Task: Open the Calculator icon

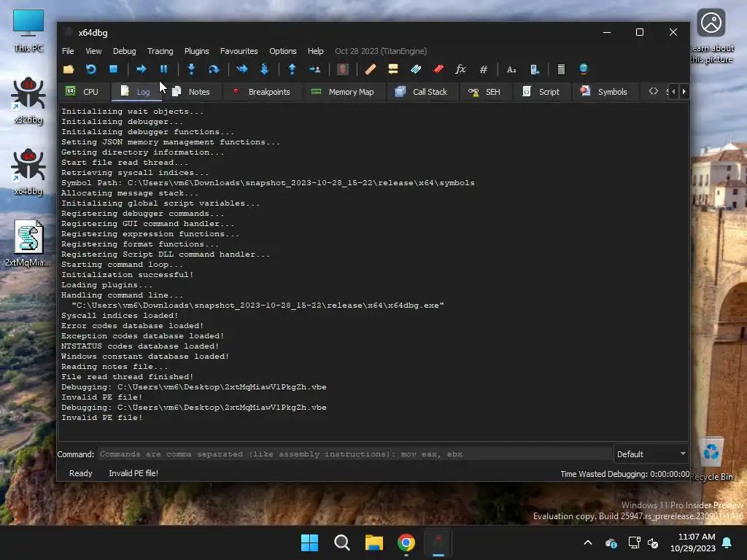Action: (561, 69)
